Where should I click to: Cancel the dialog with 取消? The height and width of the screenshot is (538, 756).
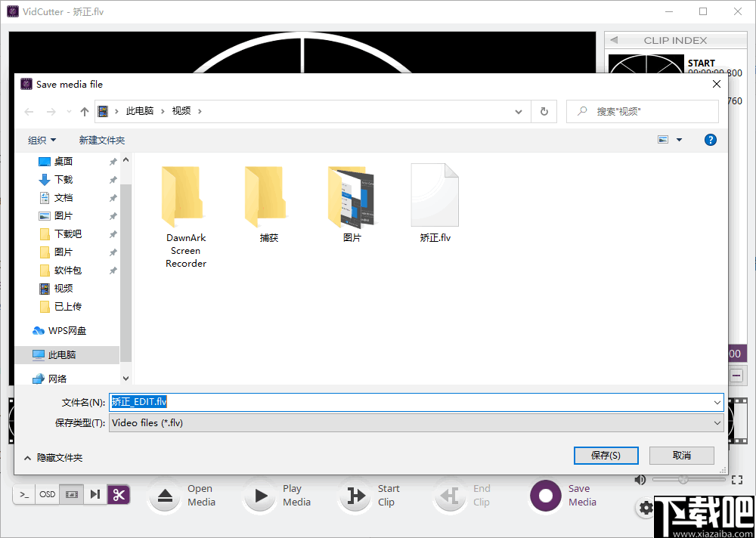tap(681, 455)
